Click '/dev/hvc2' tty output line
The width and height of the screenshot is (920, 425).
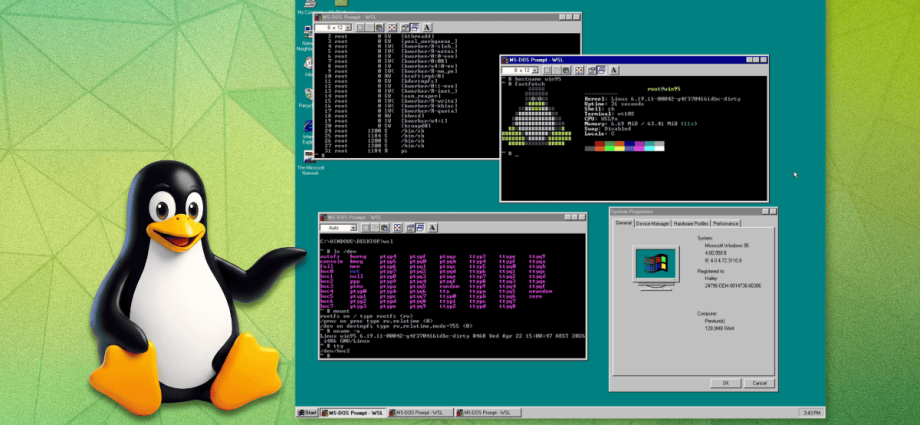337,351
